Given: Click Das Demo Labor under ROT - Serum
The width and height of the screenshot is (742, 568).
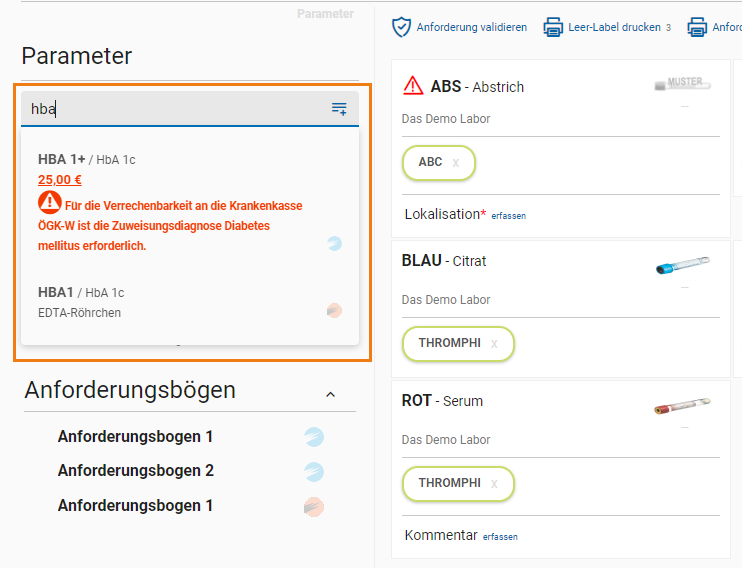Looking at the screenshot, I should pos(446,440).
